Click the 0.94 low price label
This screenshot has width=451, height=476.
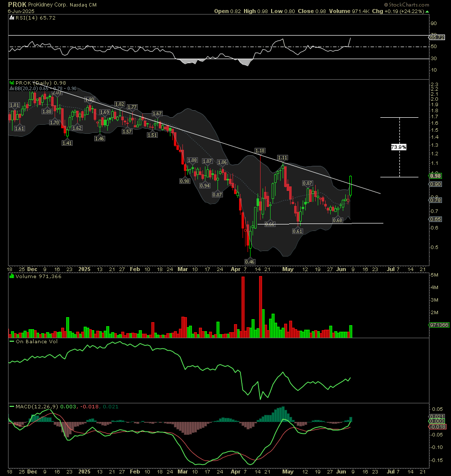205,185
